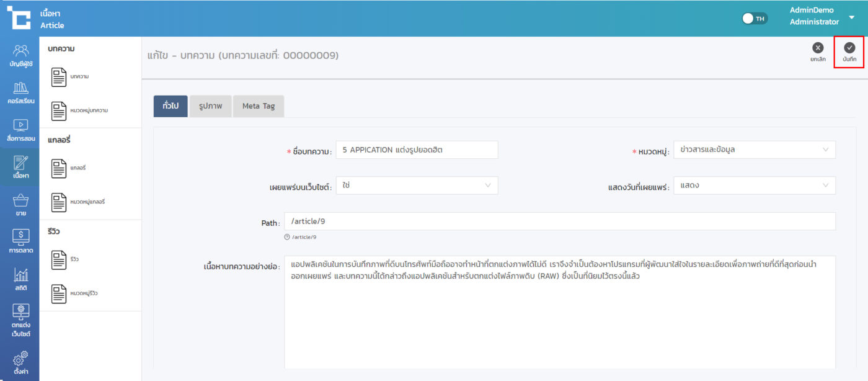868x381 pixels.
Task: Toggle the TH language switch
Action: coord(755,18)
